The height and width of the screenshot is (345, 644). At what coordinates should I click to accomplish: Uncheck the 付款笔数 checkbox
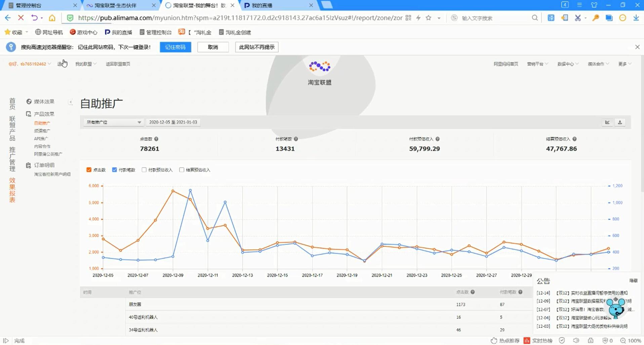(115, 170)
